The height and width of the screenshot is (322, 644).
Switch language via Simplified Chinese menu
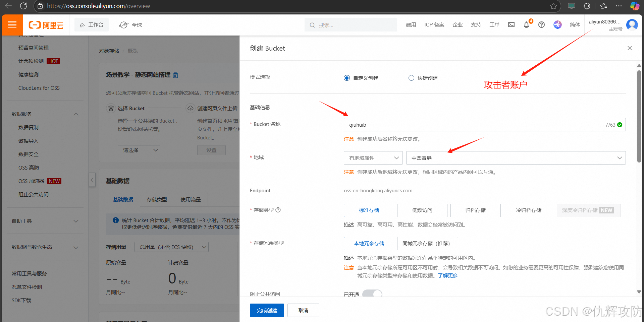[575, 25]
